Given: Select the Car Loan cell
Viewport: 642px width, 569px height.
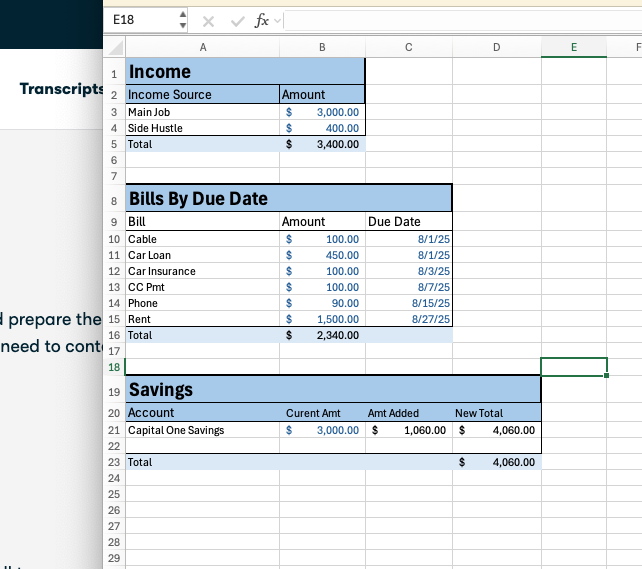Looking at the screenshot, I should coord(203,255).
